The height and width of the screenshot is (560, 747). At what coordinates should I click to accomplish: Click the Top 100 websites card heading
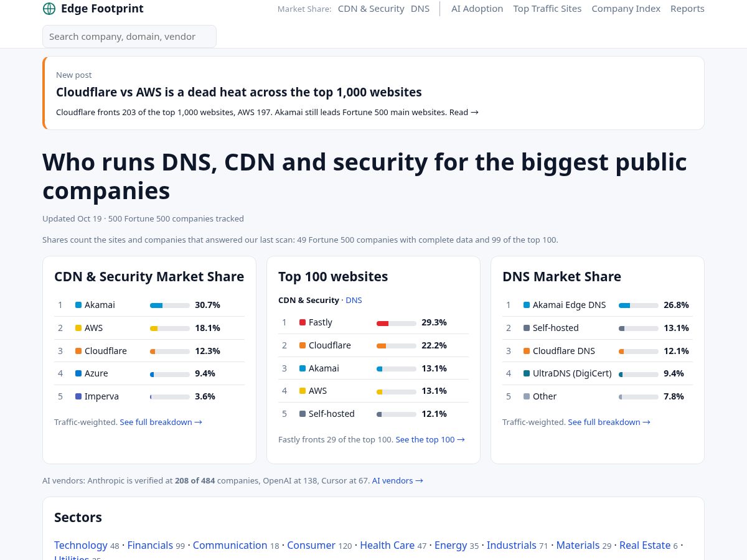click(x=333, y=277)
